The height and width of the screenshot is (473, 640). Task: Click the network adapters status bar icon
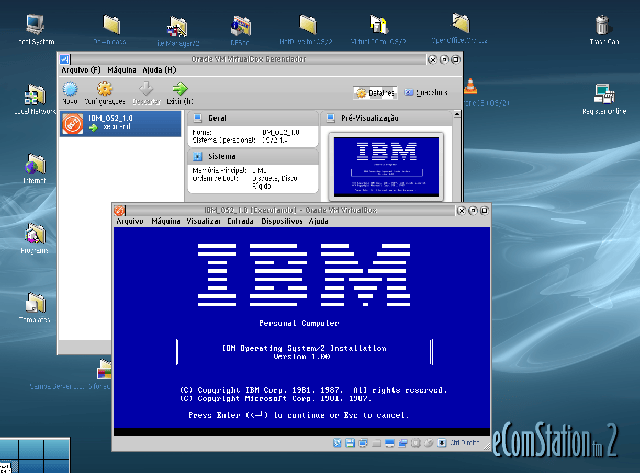point(363,443)
